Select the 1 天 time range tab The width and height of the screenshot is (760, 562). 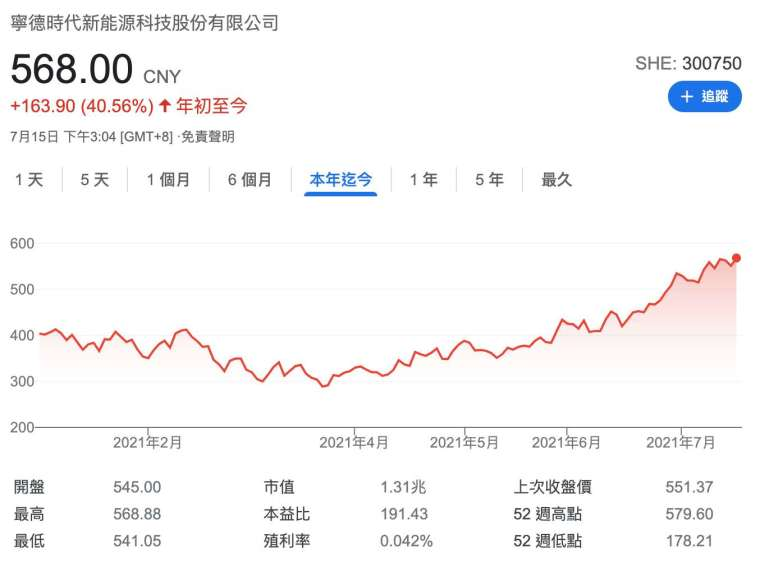(29, 180)
